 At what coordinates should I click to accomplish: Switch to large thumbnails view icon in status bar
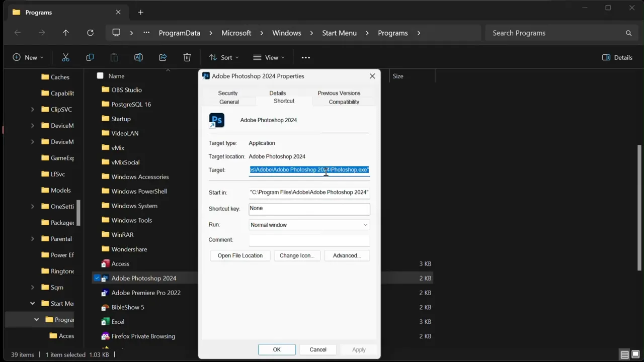pos(635,355)
